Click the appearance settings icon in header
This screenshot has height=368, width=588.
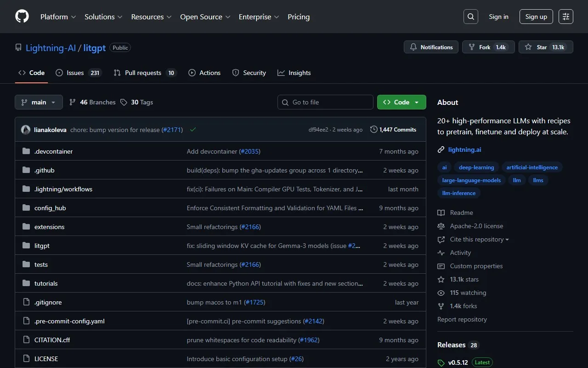(x=566, y=17)
